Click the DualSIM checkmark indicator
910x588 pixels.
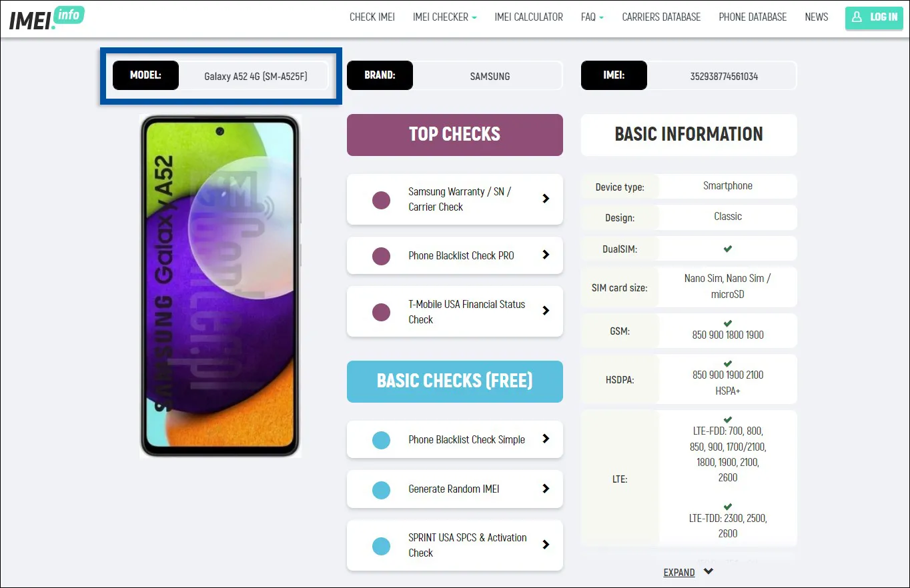727,248
